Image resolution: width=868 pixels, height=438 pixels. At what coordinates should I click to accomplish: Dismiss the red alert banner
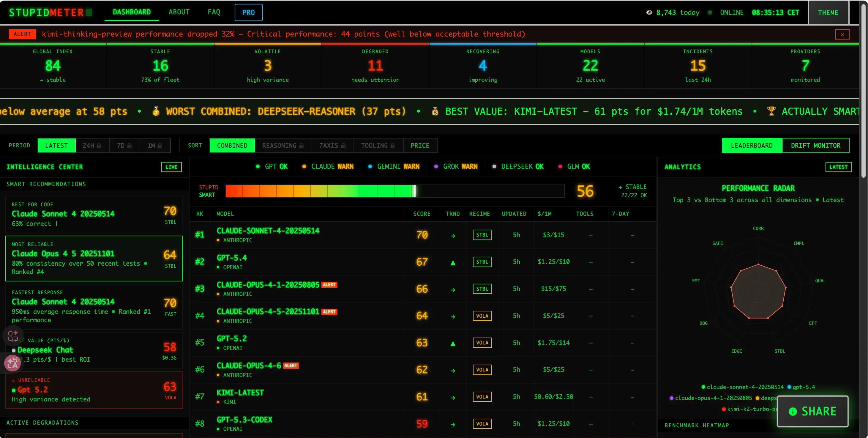point(842,34)
